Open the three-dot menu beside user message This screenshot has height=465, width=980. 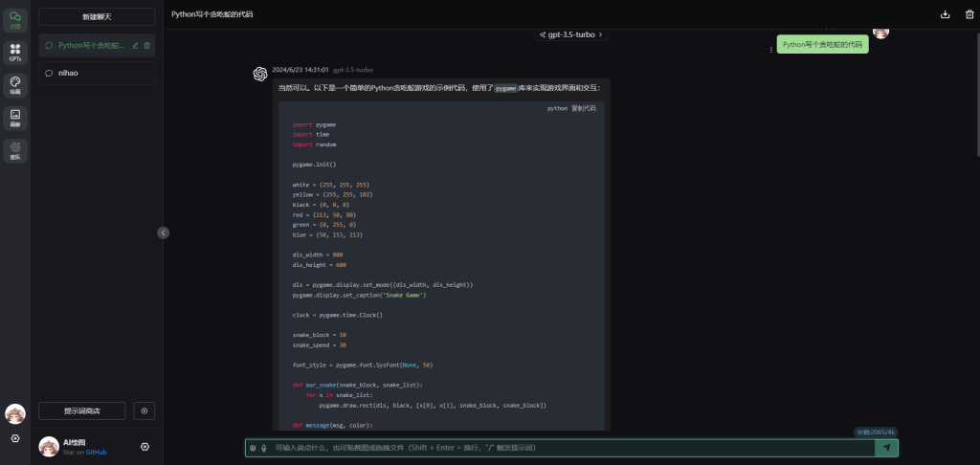771,50
